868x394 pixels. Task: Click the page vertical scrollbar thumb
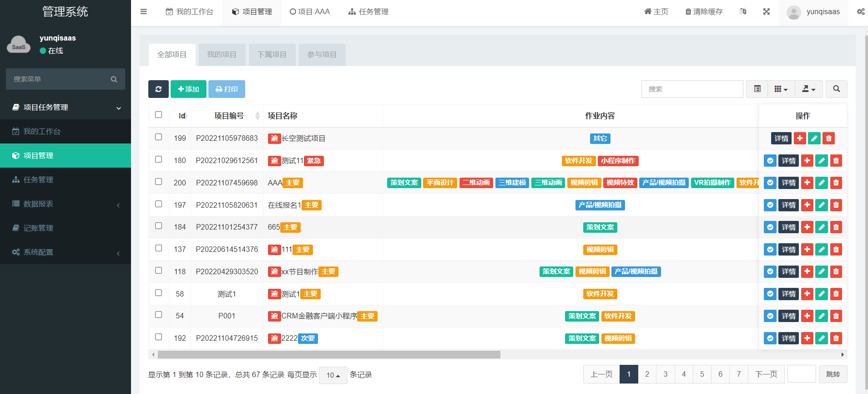866,212
